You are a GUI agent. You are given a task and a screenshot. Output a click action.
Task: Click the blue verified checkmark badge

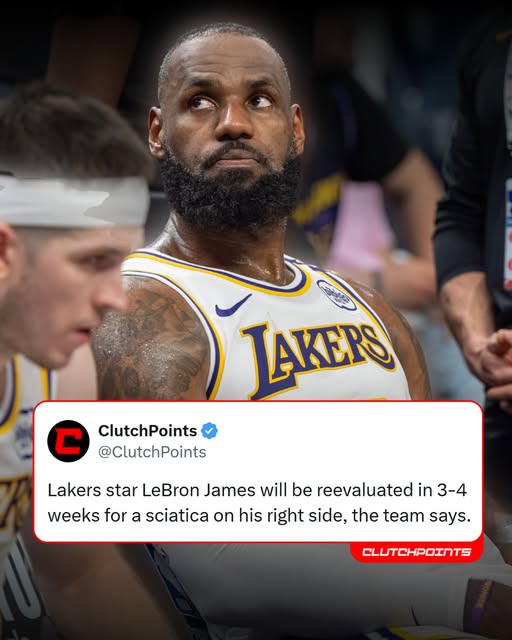tap(209, 431)
